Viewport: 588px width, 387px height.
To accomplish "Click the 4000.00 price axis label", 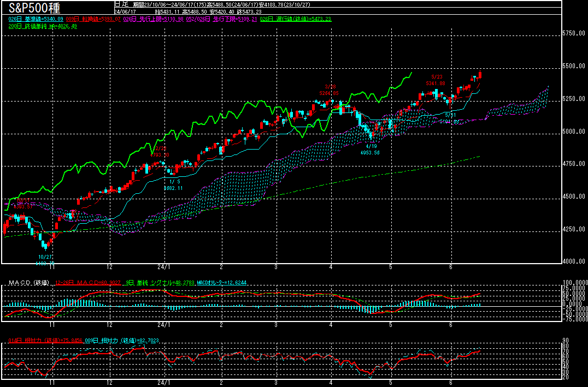I will 574,261.
